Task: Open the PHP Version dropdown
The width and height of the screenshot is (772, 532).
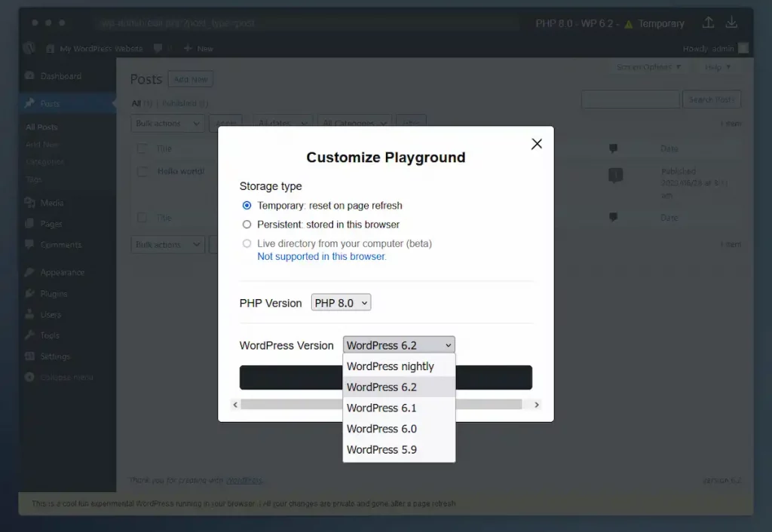Action: pos(341,302)
